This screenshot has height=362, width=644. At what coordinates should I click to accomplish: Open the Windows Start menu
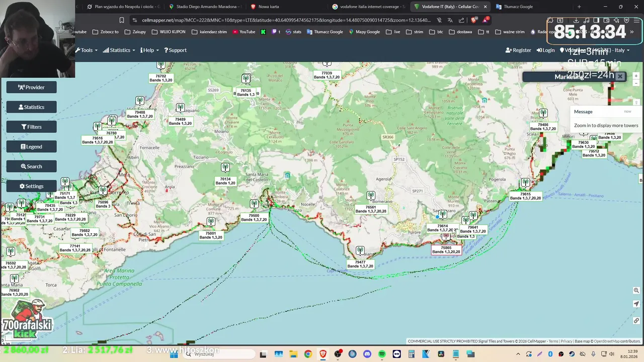pos(174,354)
